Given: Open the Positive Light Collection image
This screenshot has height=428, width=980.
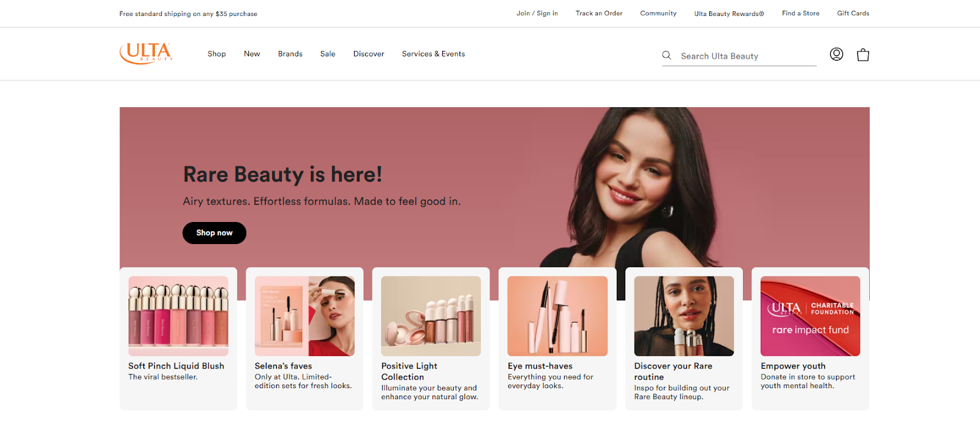Looking at the screenshot, I should (x=431, y=316).
